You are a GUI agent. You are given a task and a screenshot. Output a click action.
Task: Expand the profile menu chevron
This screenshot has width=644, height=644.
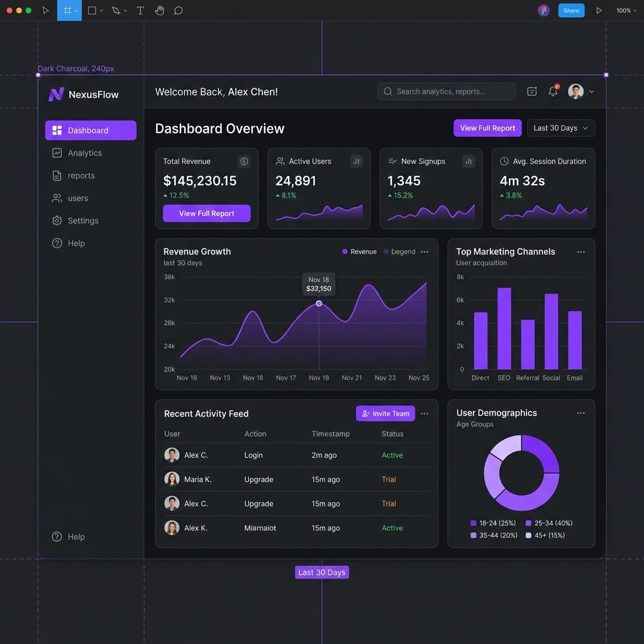592,92
